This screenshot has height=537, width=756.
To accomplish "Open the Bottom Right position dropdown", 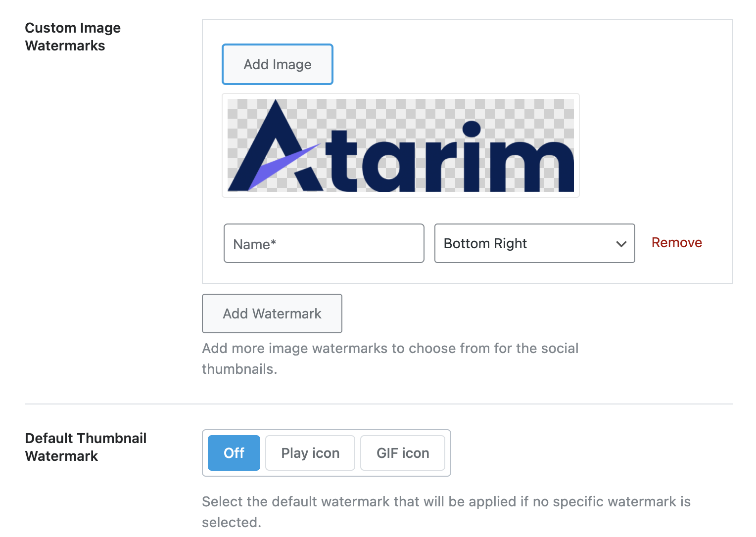I will 535,243.
